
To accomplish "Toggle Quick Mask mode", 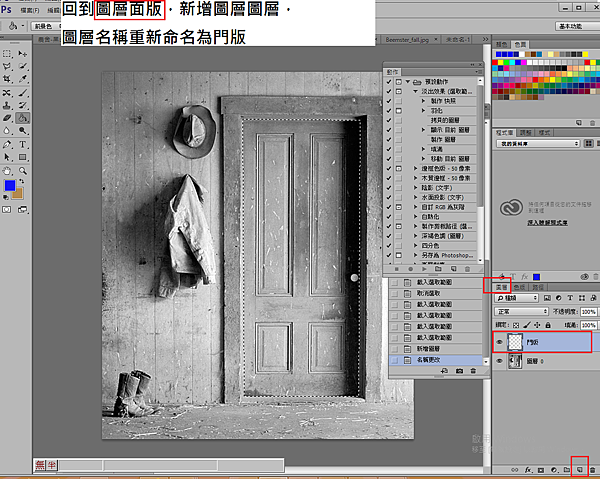I will point(7,210).
